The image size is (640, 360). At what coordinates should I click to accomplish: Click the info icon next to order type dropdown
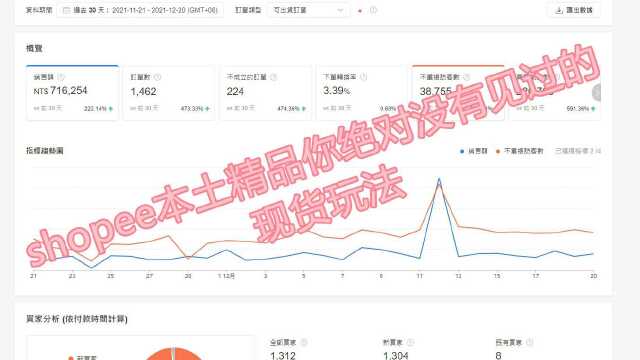coord(373,10)
